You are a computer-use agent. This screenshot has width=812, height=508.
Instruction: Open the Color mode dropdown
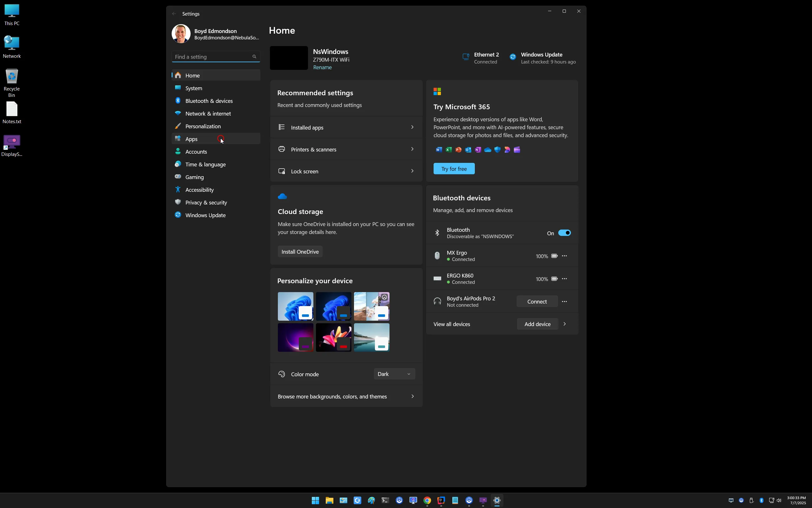(394, 374)
